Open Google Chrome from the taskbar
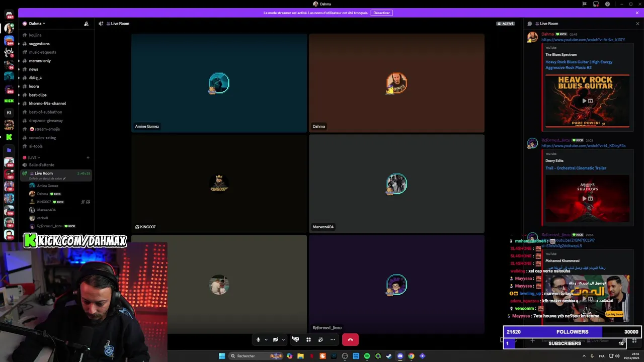 [411, 356]
